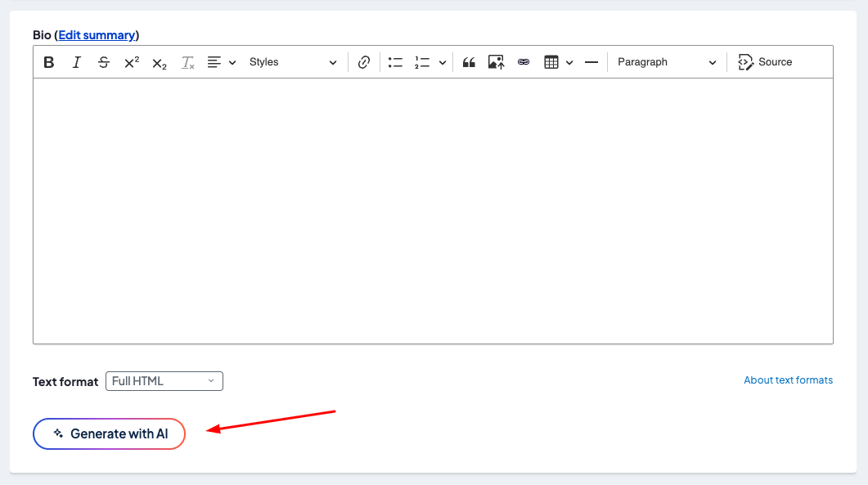Image resolution: width=868 pixels, height=485 pixels.
Task: Insert a horizontal line
Action: [591, 62]
